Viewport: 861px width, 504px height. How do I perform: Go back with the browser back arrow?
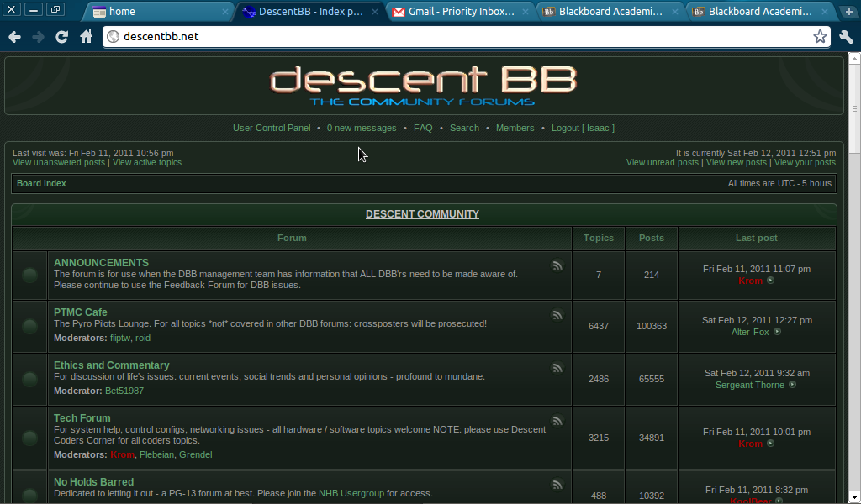click(x=15, y=37)
